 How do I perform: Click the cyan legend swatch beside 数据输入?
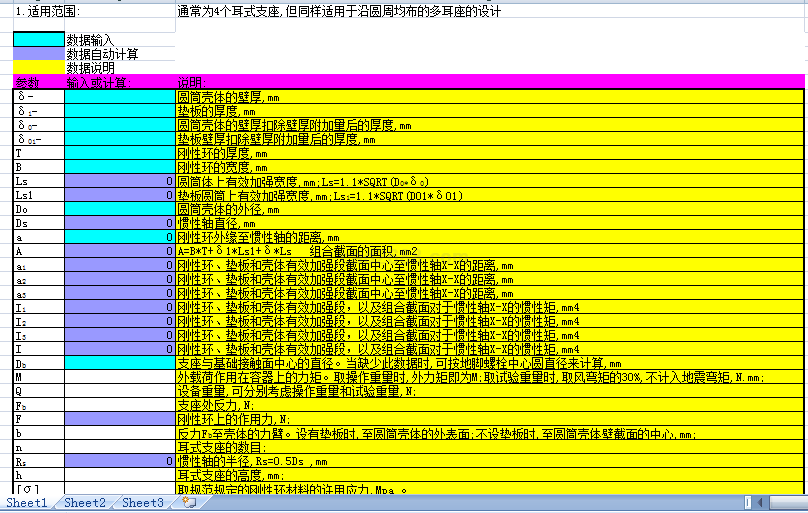[x=38, y=40]
